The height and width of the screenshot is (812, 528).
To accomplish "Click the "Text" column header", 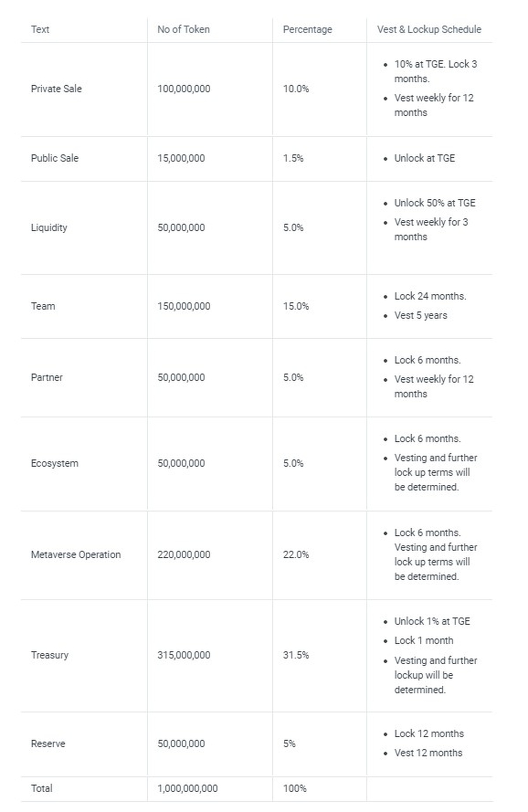I will (40, 29).
